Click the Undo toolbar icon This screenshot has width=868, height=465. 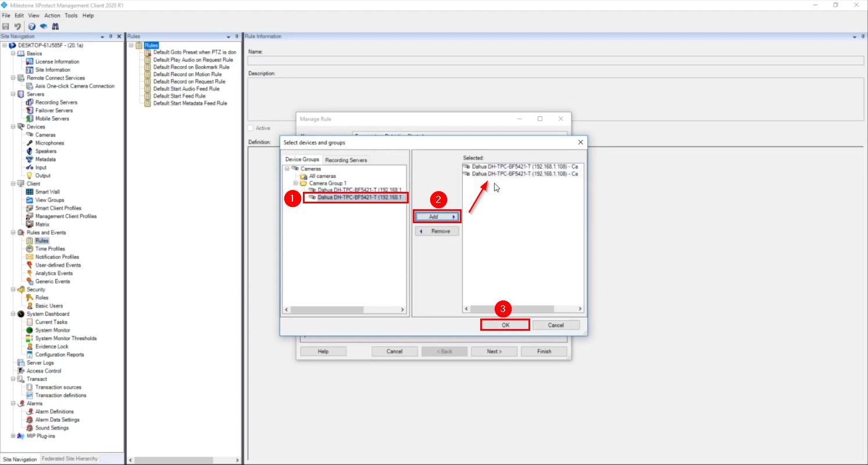[16, 26]
